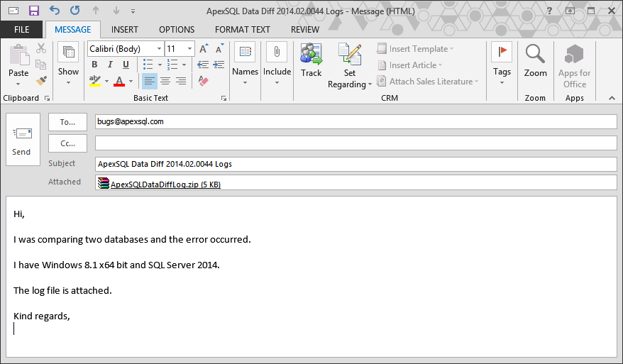Click the Copy icon
The height and width of the screenshot is (364, 623).
[41, 64]
